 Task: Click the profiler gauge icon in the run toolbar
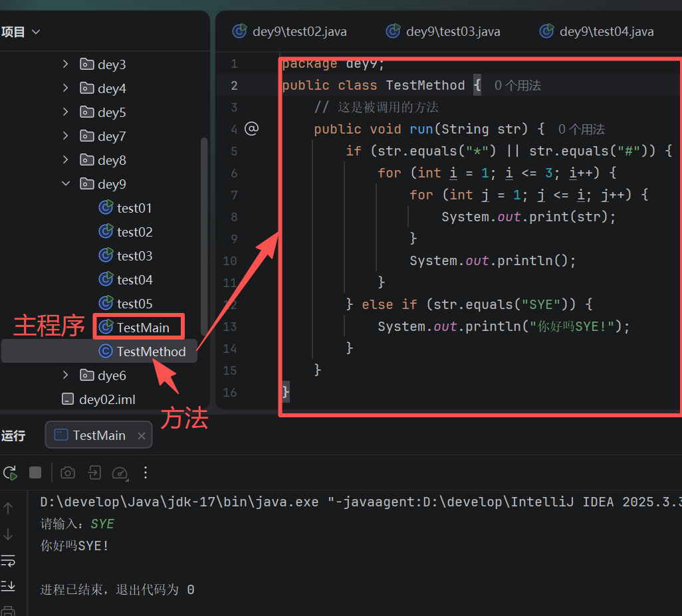[120, 473]
